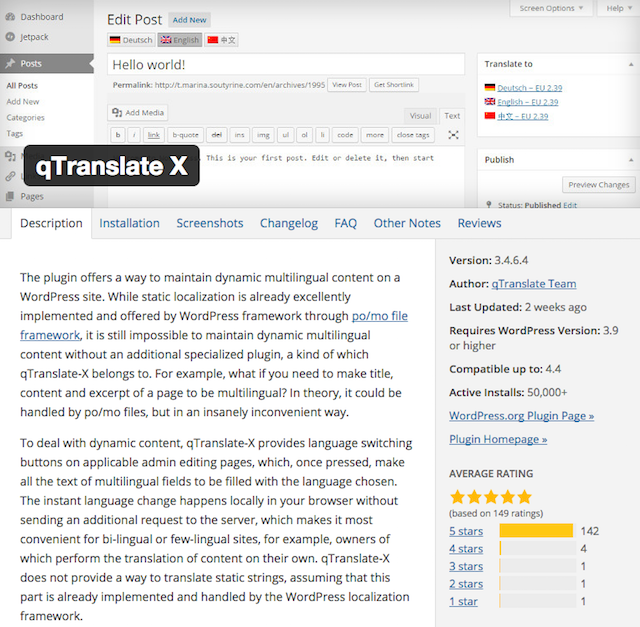Click the img quicktag button

[x=263, y=135]
